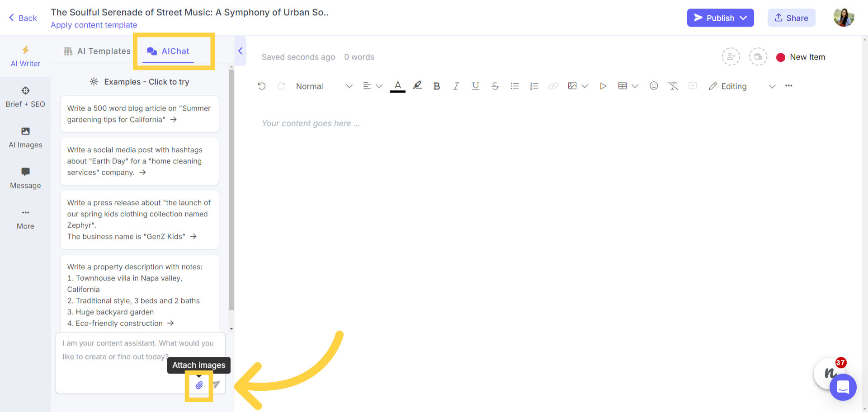Open the Normal paragraph style dropdown

pyautogui.click(x=324, y=86)
